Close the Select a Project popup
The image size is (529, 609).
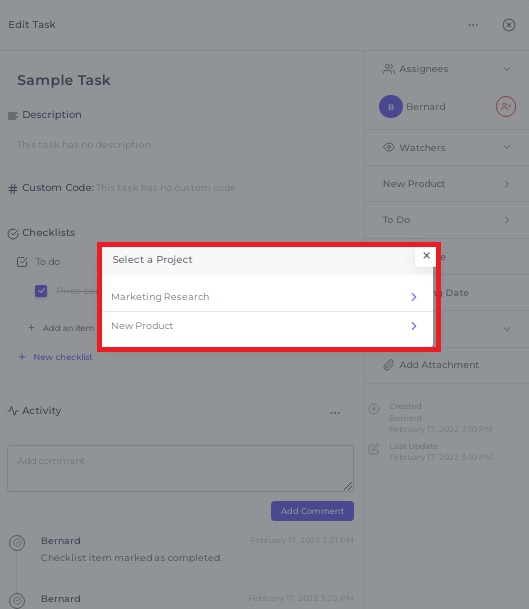pos(426,256)
